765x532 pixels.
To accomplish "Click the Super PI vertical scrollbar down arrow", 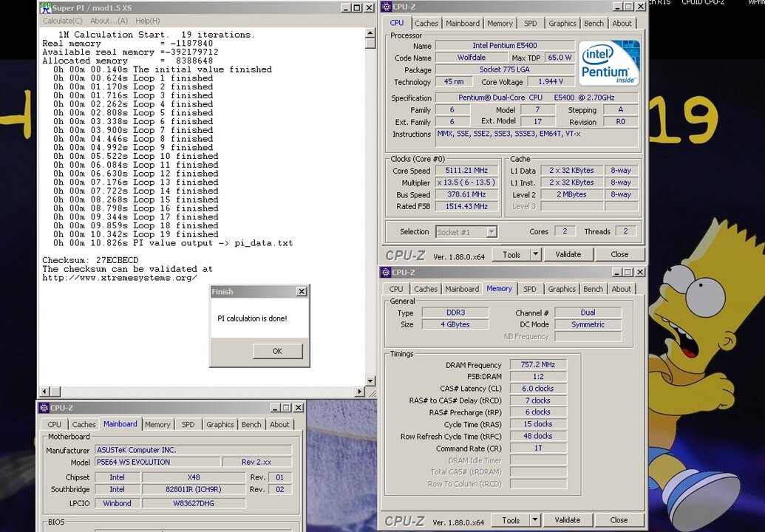I will coord(370,381).
